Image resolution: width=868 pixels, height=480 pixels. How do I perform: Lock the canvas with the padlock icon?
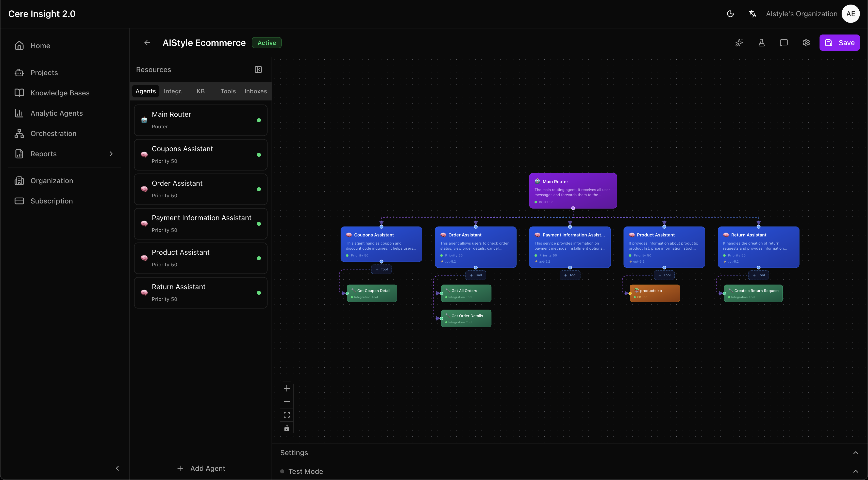pyautogui.click(x=287, y=428)
